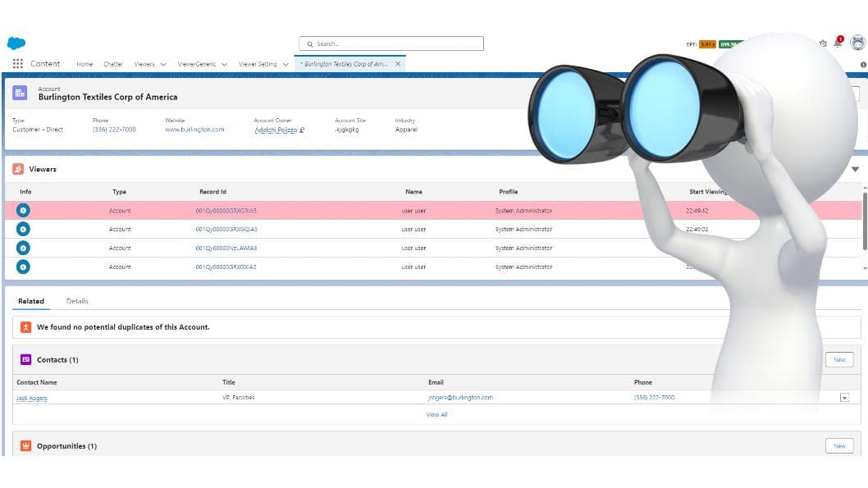The image size is (868, 488).
Task: Click New button in Contacts list
Action: 839,359
